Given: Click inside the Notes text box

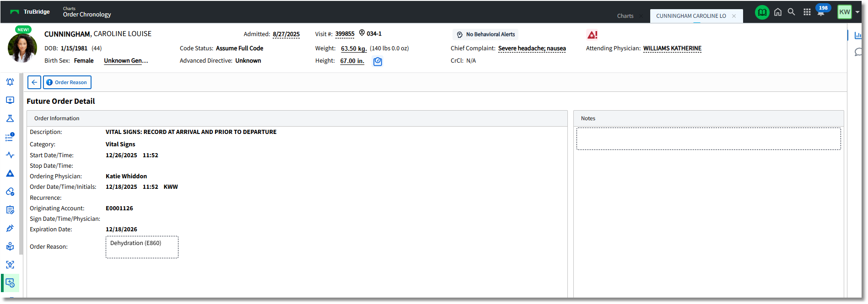Looking at the screenshot, I should point(708,139).
